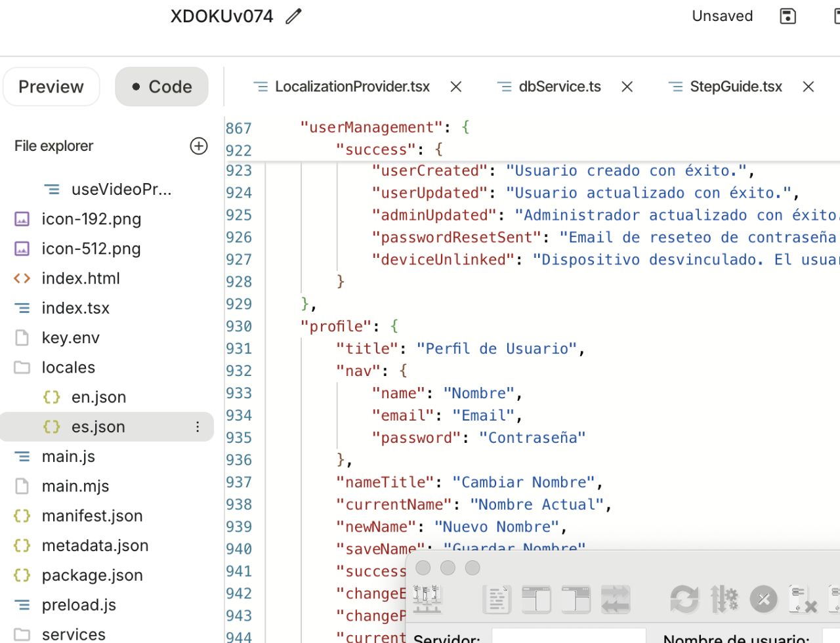
Task: Click the Servidor input field
Action: coord(568,636)
